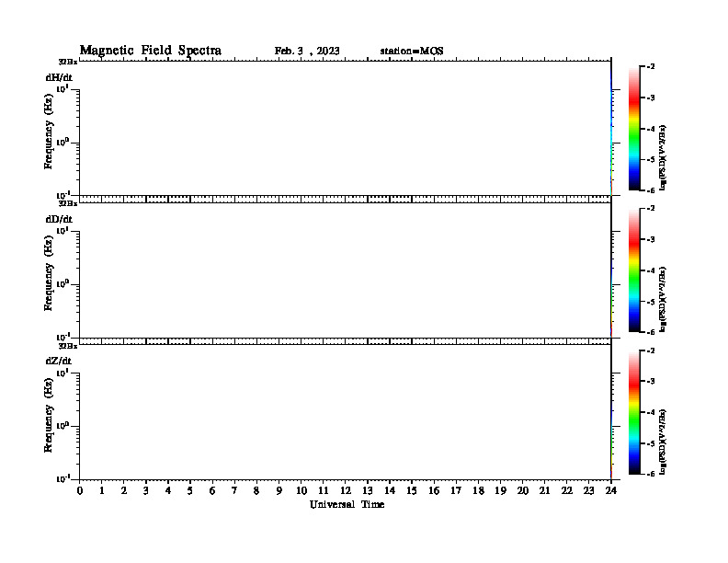Click the Frequency (Hz) label of dD/dt panel
Viewport: 728px width, 563px height.
49,273
